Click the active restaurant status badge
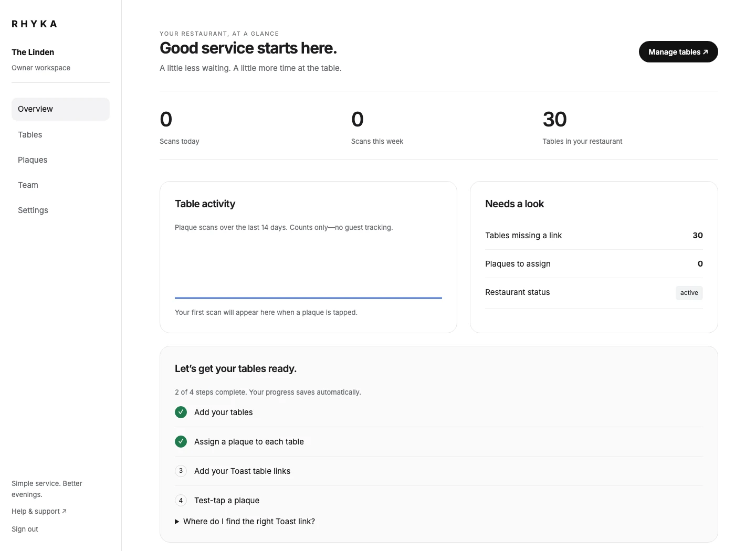The width and height of the screenshot is (756, 551). (x=689, y=293)
